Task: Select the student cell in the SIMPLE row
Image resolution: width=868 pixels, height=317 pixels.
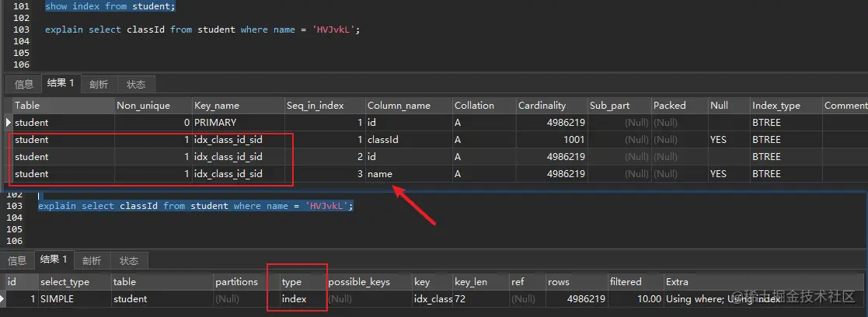Action: pyautogui.click(x=162, y=299)
